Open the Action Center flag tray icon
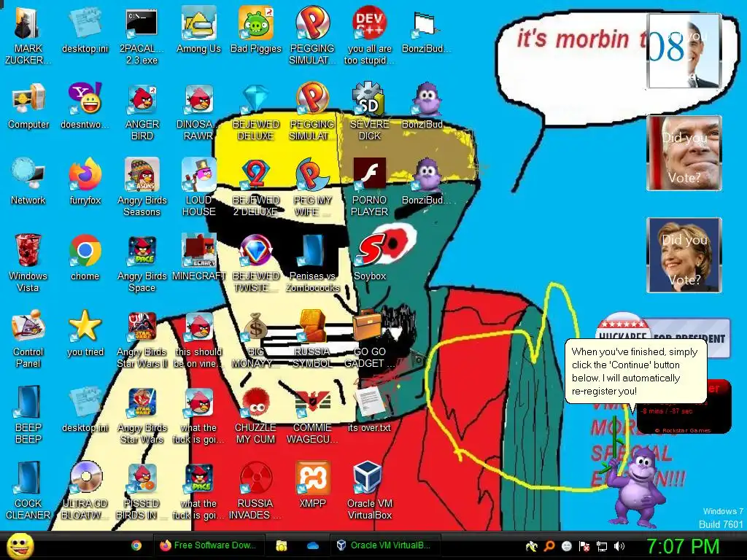 584,546
